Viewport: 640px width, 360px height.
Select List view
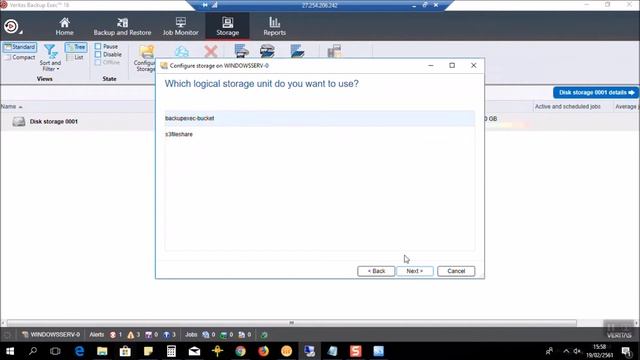click(x=76, y=58)
